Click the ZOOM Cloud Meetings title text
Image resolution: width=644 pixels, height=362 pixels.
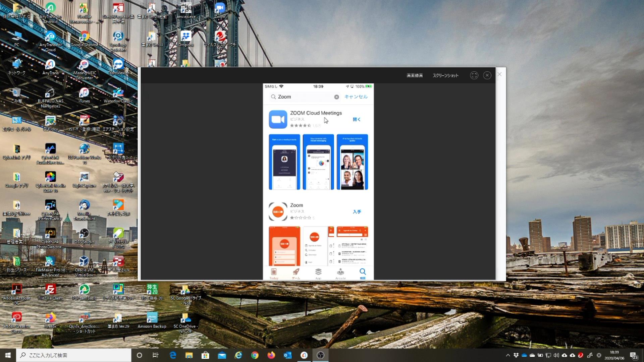pyautogui.click(x=316, y=113)
